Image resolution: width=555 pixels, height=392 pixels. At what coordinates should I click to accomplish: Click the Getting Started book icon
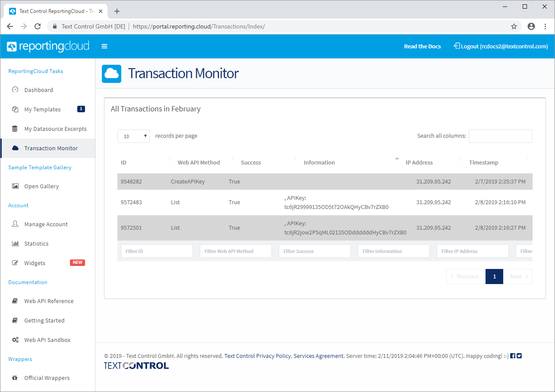coord(15,320)
